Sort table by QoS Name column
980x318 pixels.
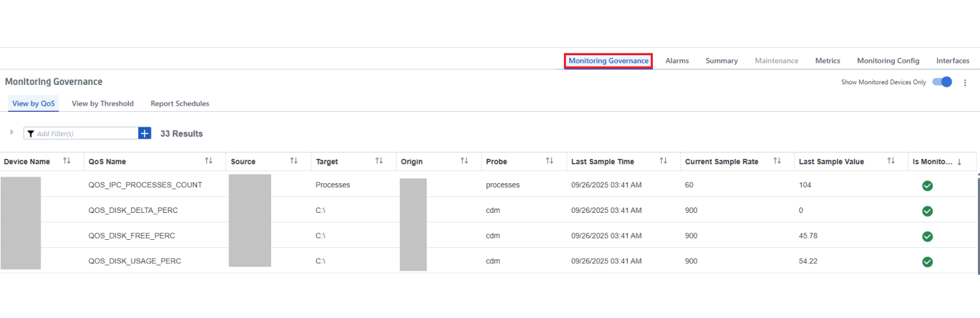[209, 161]
